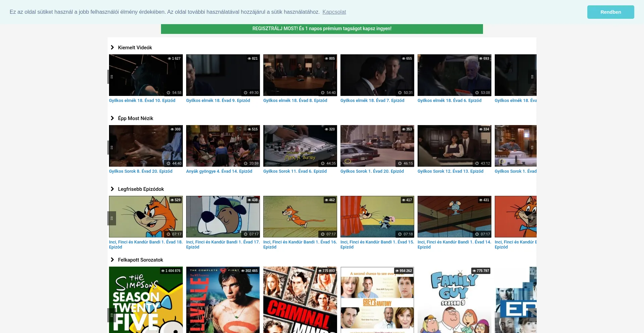The height and width of the screenshot is (333, 644).
Task: Open the Family Guy season 9 poster
Action: coord(454,300)
